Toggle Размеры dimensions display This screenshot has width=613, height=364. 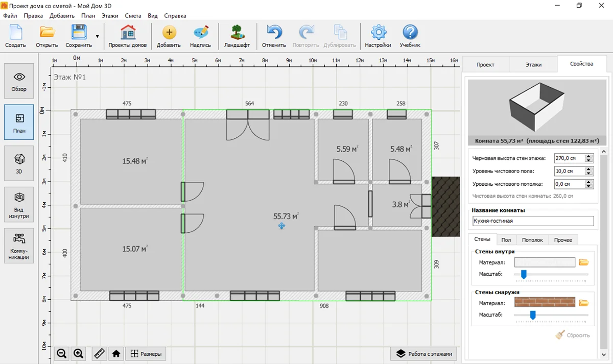[x=146, y=353]
